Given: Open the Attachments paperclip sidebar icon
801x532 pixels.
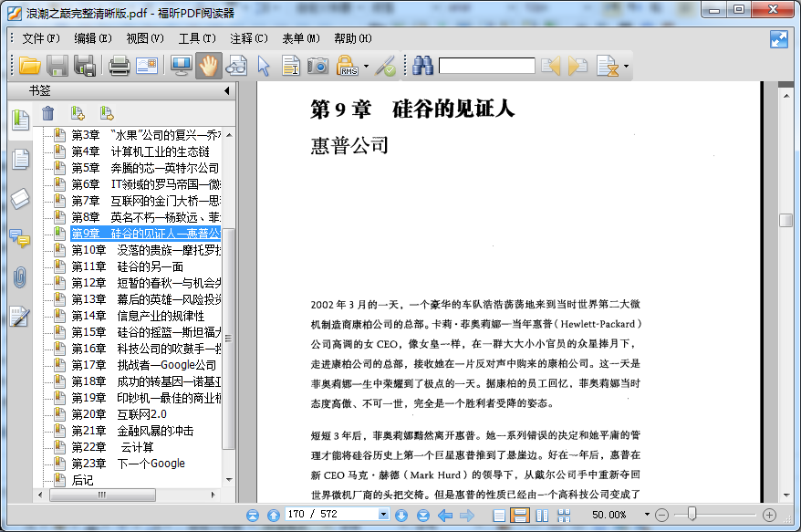Looking at the screenshot, I should pos(19,277).
